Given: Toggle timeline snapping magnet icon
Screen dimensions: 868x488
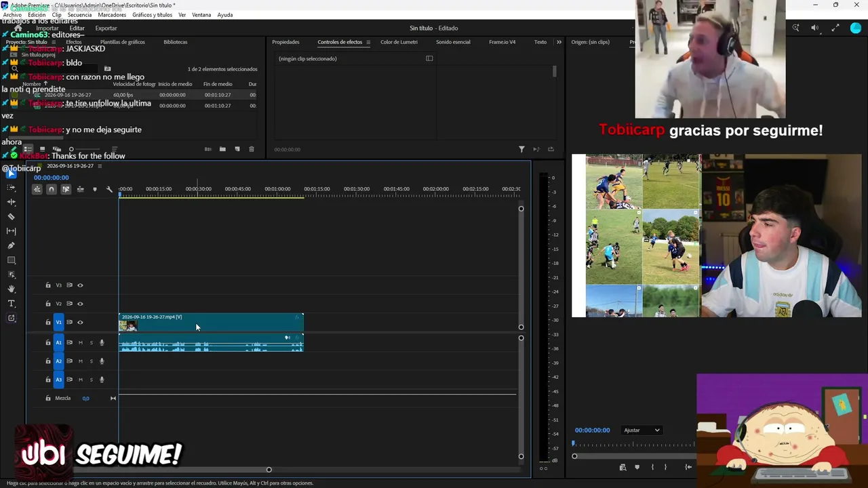Looking at the screenshot, I should 52,189.
